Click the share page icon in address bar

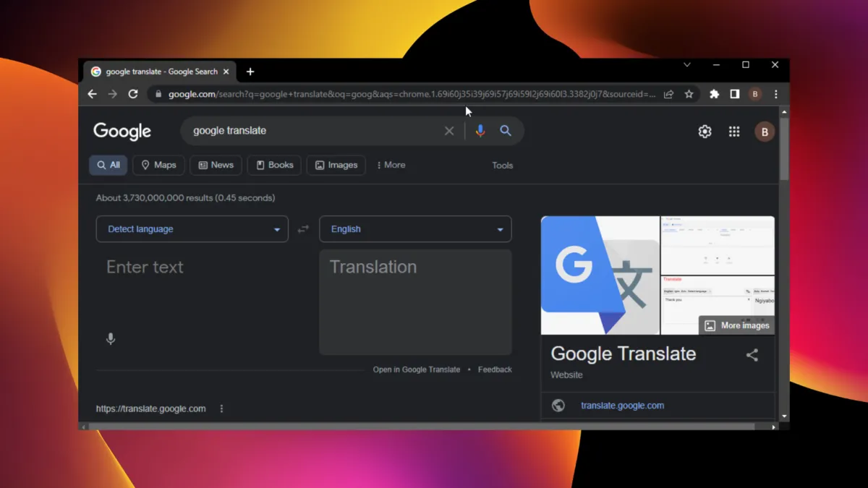(x=668, y=94)
